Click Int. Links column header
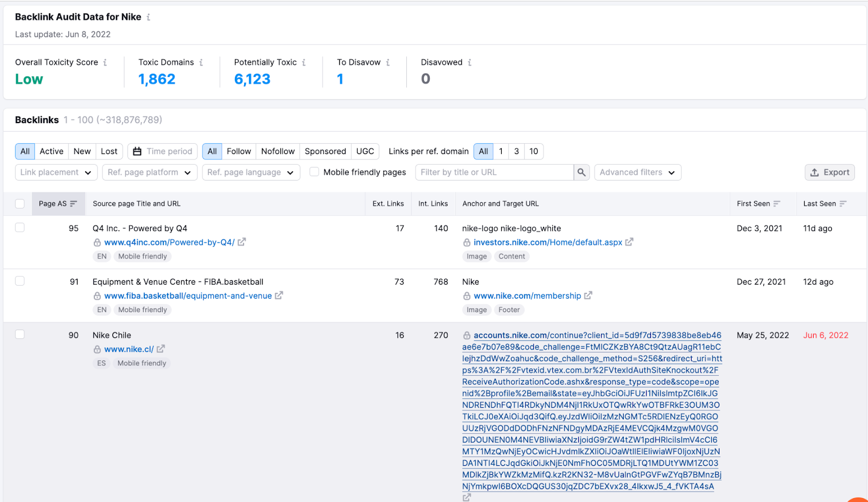 pos(433,204)
